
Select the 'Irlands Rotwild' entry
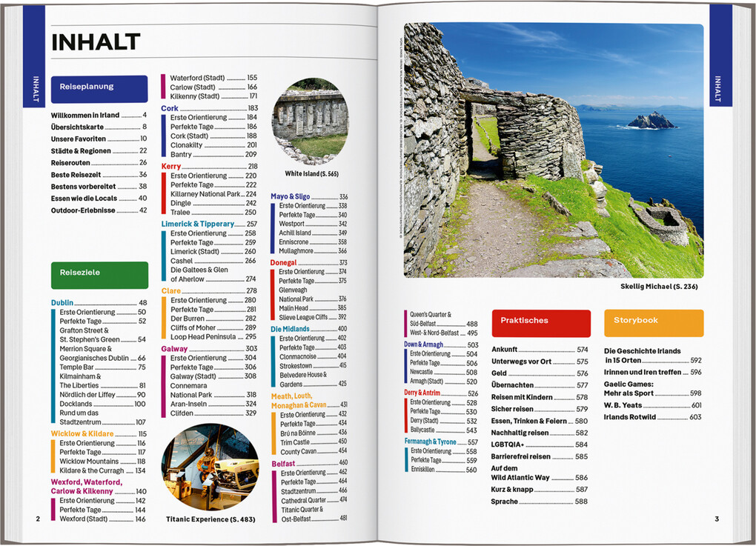(x=653, y=417)
